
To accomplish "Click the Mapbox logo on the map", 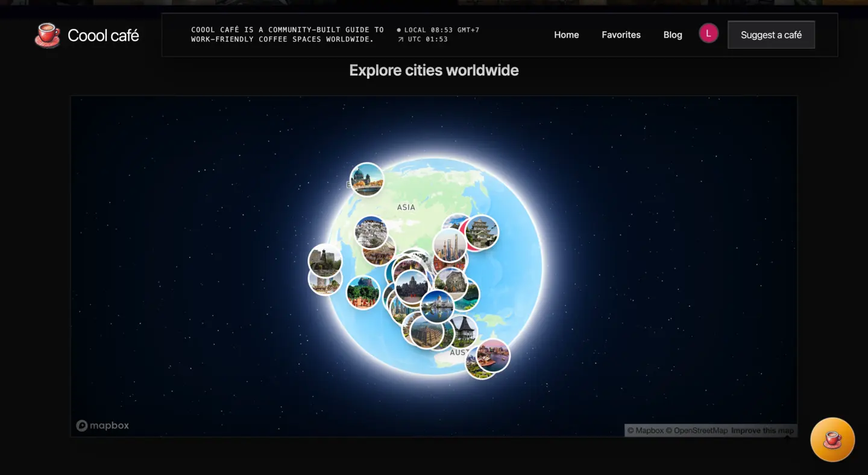I will coord(102,426).
